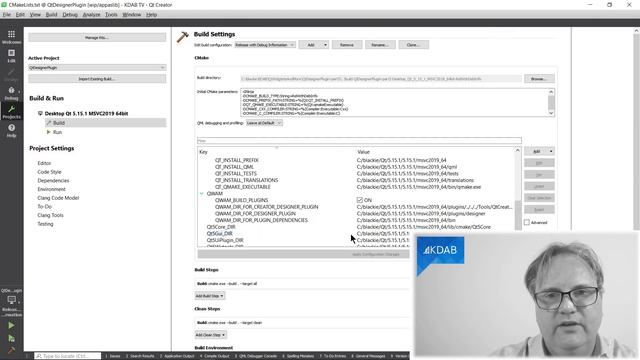Open the Tools menu
The height and width of the screenshot is (360, 640).
click(111, 15)
